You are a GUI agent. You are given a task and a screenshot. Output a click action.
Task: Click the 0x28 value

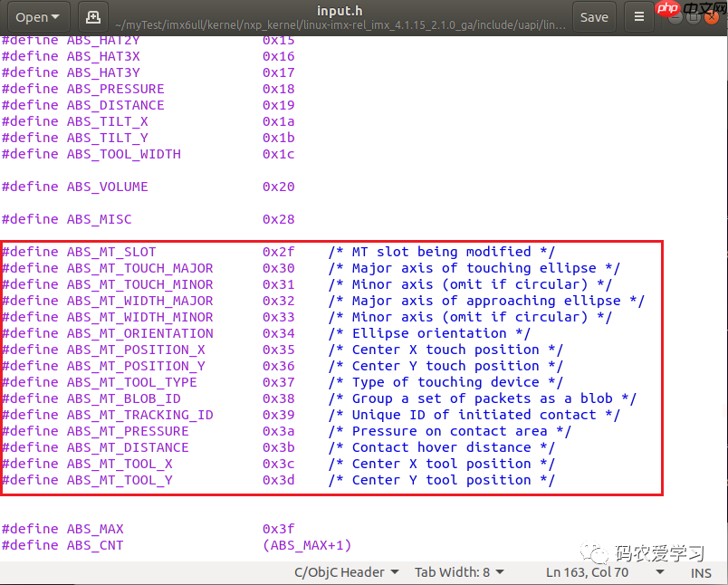tap(278, 219)
